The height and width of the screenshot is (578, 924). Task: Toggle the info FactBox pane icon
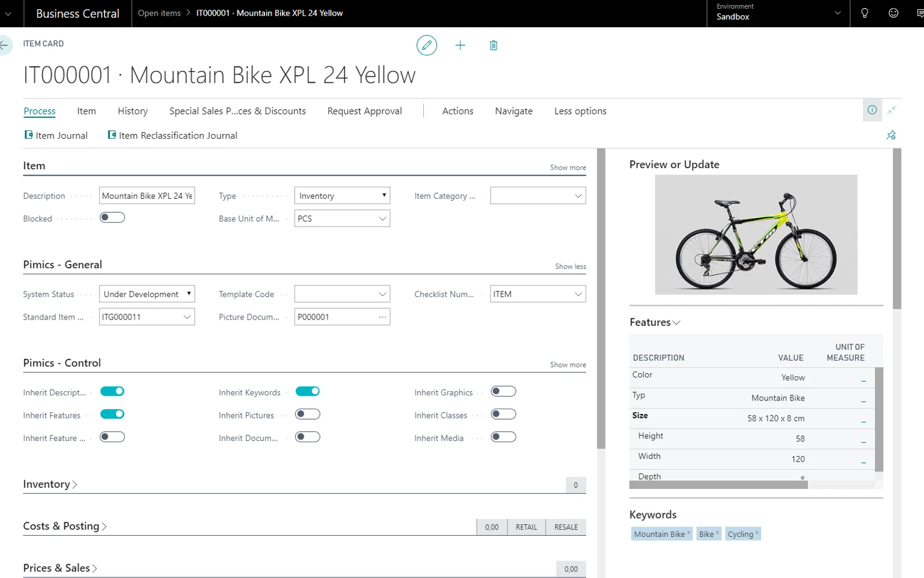[872, 110]
